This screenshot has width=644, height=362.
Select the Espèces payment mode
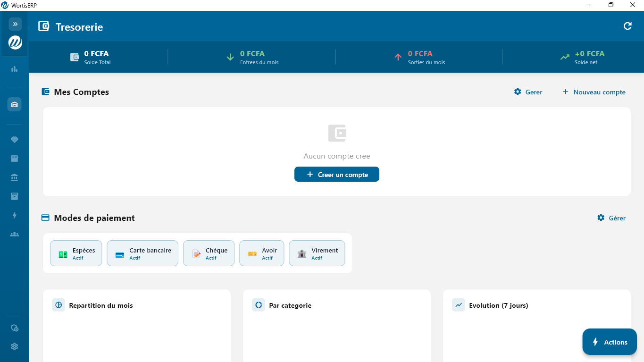point(76,253)
